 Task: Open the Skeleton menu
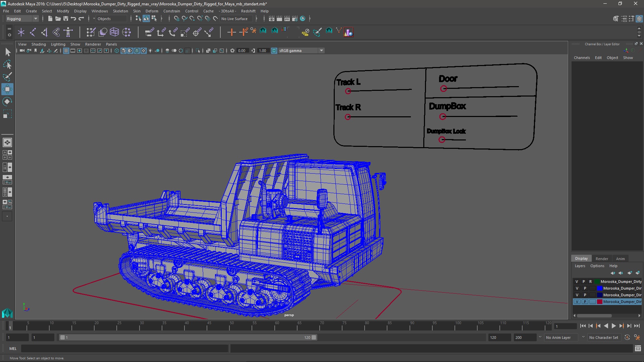[120, 11]
